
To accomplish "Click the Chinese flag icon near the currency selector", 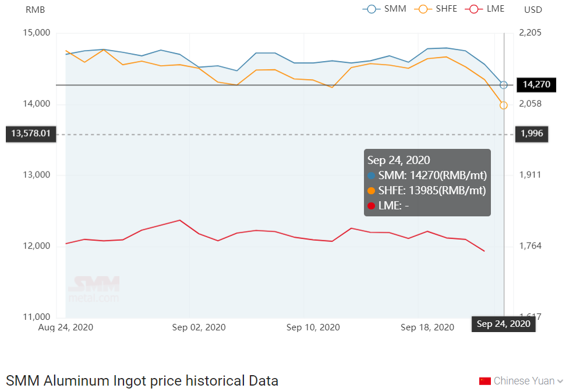I will click(x=483, y=380).
